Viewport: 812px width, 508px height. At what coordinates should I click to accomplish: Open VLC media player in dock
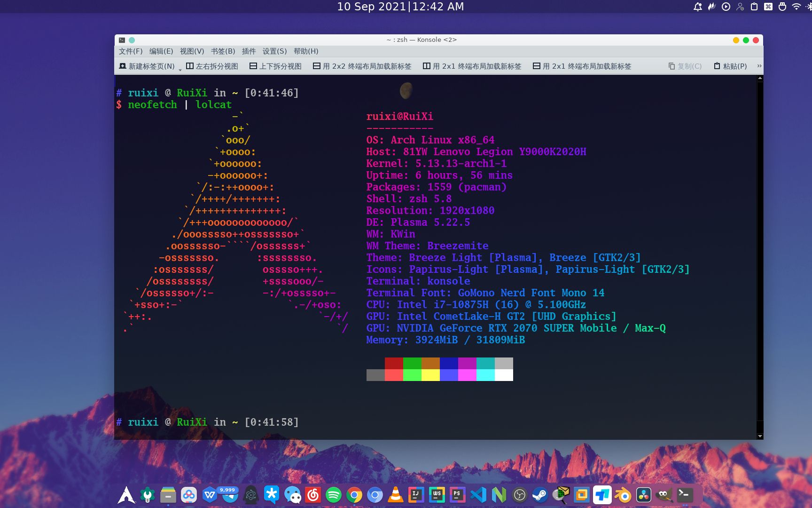[x=396, y=495]
